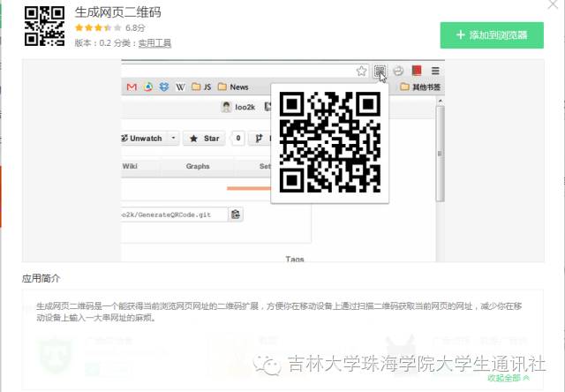This screenshot has width=565, height=392.
Task: Switch to the Graphs tab
Action: pos(198,166)
